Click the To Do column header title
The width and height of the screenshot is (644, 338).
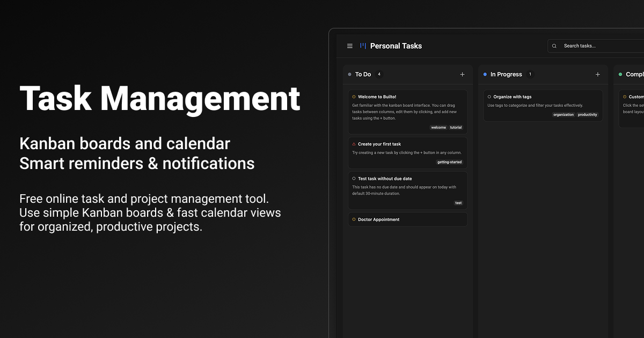pyautogui.click(x=363, y=75)
